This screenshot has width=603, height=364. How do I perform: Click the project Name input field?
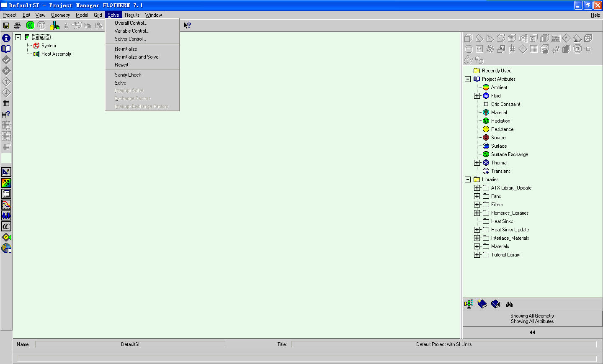[x=130, y=344]
